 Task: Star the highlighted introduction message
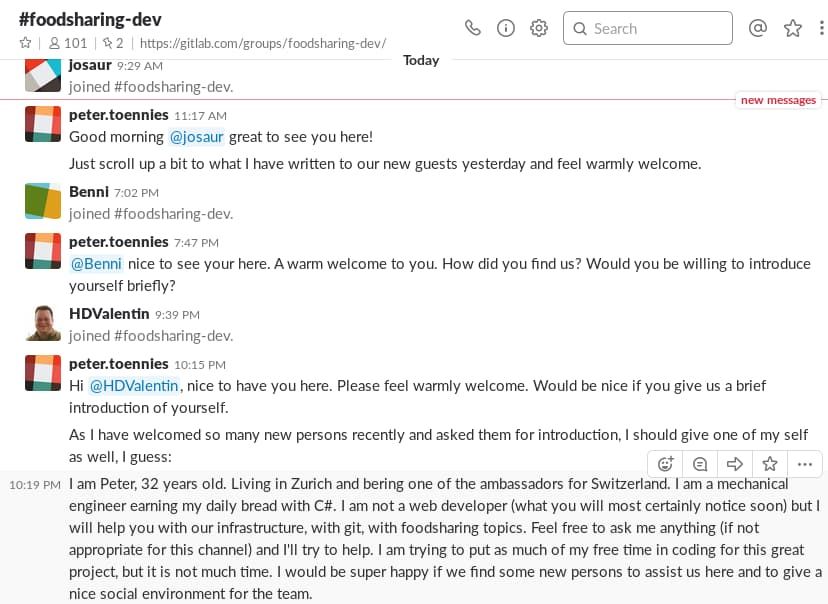[770, 464]
